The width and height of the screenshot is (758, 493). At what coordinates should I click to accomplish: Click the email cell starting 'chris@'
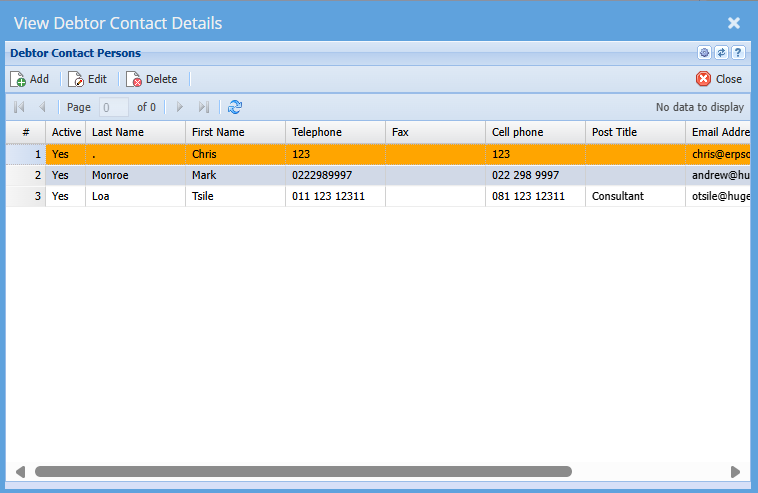[718, 154]
